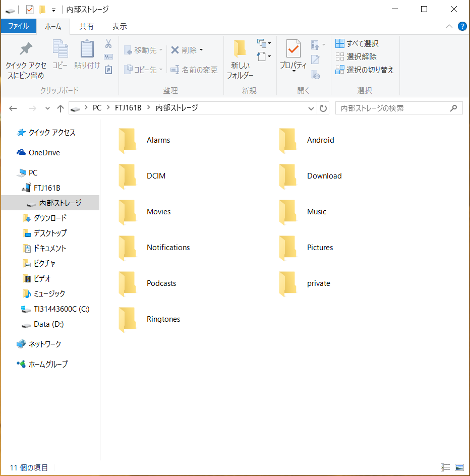470x476 pixels.
Task: Expand the address bar history dropdown
Action: click(312, 108)
